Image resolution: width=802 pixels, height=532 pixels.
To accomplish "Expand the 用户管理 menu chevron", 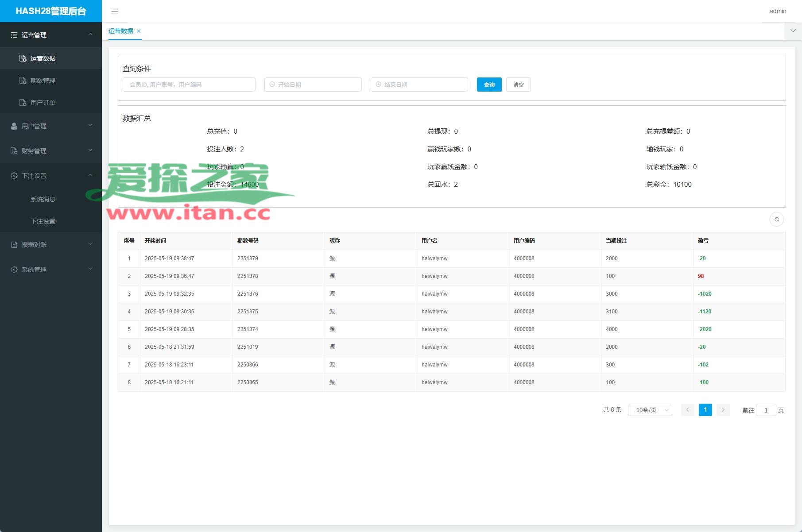I will tap(90, 126).
